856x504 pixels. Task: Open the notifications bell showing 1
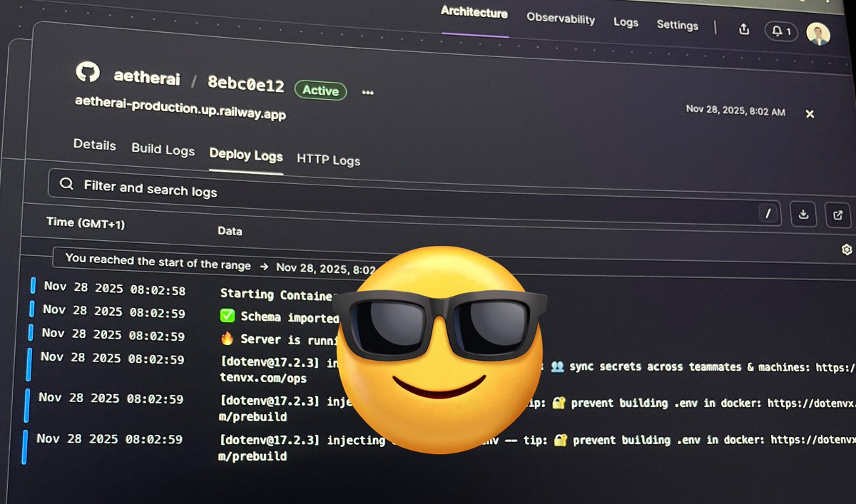pos(781,31)
